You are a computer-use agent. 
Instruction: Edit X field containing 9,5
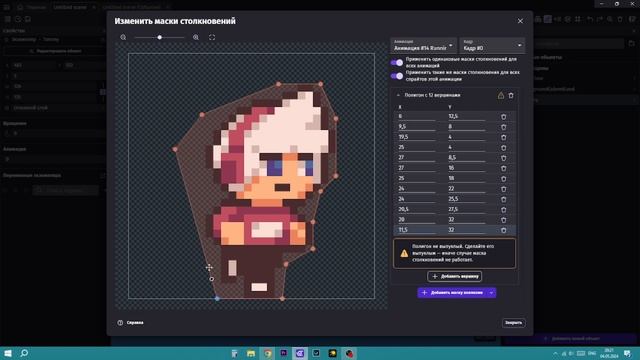point(417,127)
